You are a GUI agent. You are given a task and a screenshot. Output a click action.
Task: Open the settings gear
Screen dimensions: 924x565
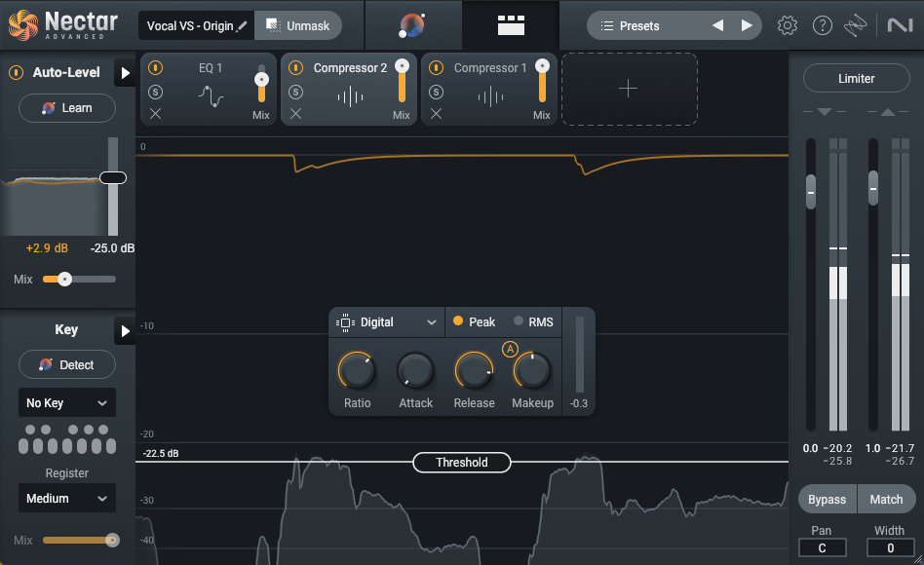(788, 25)
